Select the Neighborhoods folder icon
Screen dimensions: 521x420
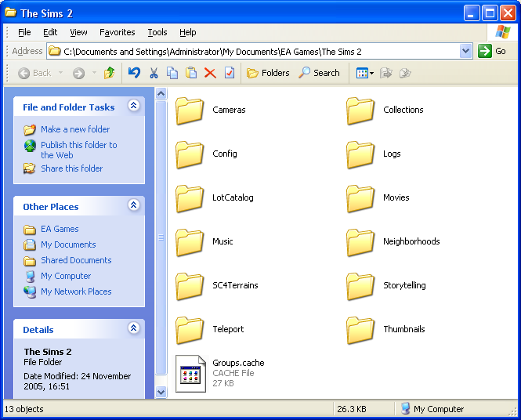click(360, 242)
